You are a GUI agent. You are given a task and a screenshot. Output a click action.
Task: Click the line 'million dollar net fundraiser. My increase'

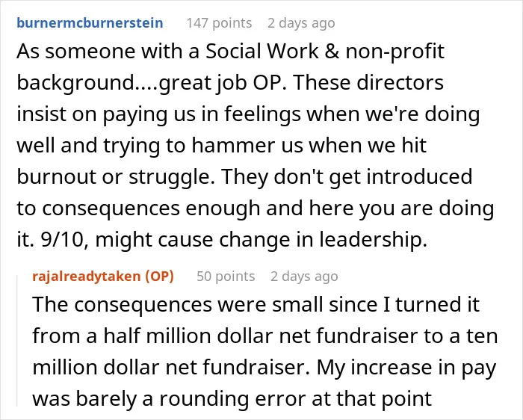(x=264, y=367)
